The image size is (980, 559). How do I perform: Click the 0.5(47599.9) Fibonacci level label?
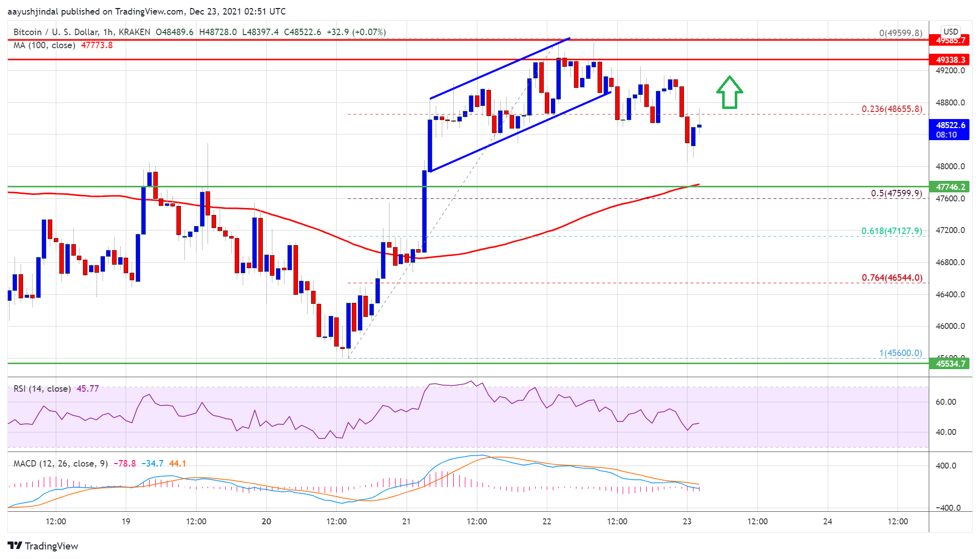click(896, 193)
